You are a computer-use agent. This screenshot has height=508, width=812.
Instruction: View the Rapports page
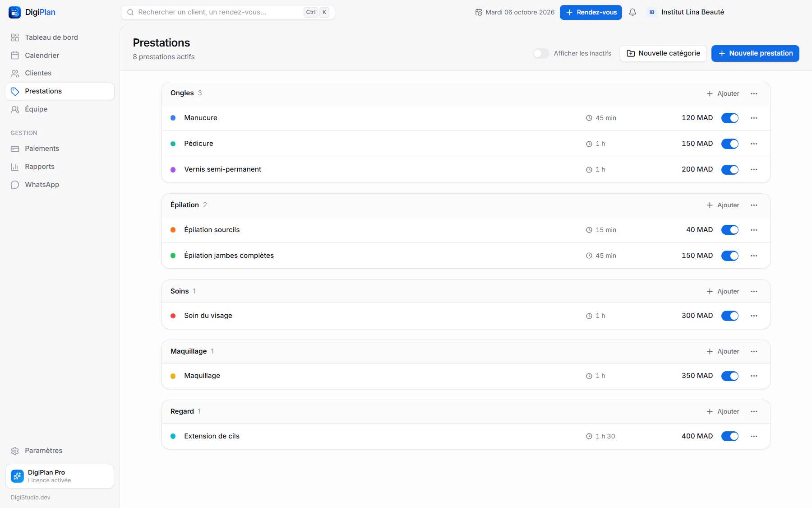click(60, 167)
